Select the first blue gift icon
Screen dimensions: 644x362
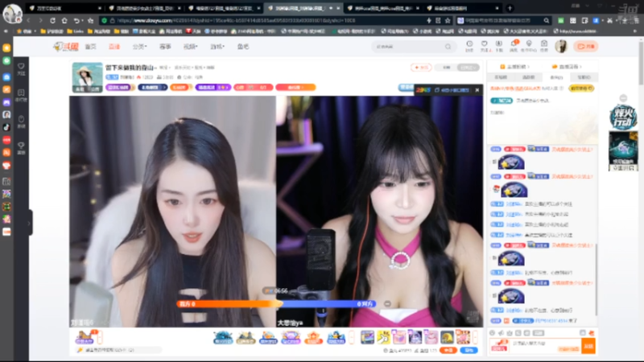pos(223,337)
